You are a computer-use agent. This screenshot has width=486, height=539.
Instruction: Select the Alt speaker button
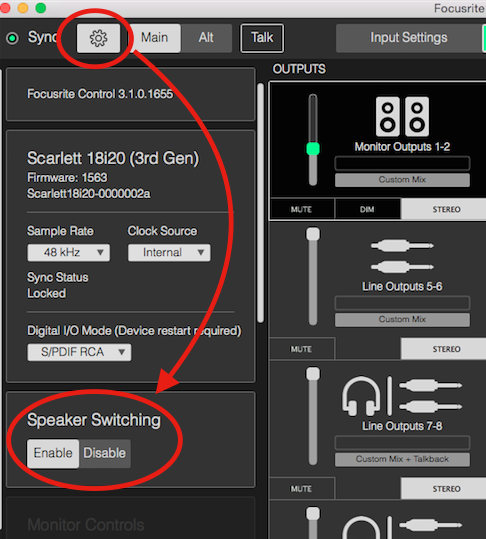pos(206,38)
